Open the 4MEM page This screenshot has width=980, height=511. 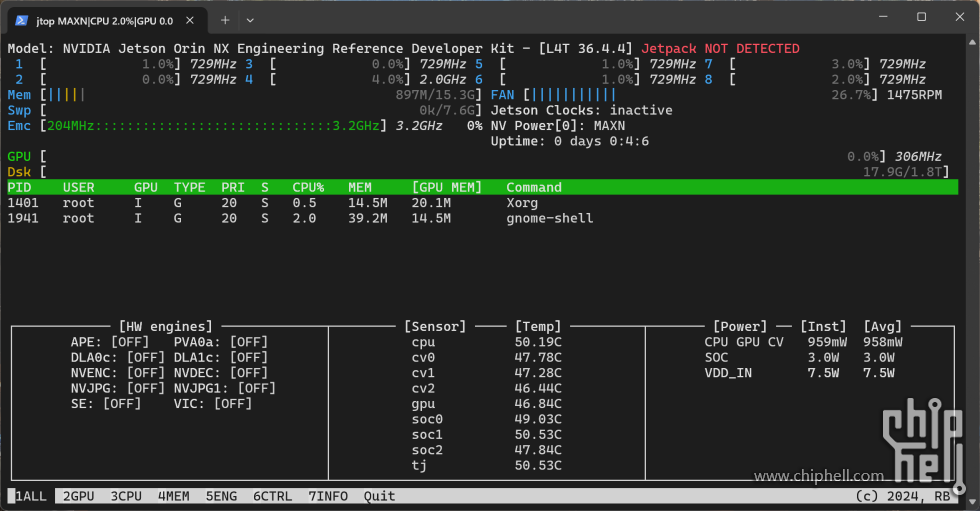pyautogui.click(x=174, y=496)
